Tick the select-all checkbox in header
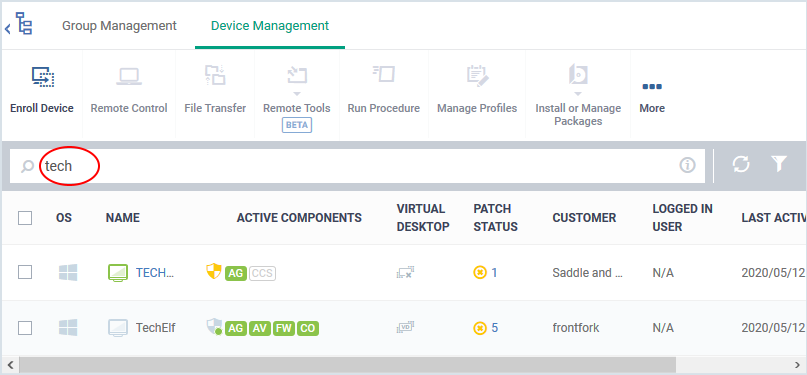 click(x=25, y=218)
